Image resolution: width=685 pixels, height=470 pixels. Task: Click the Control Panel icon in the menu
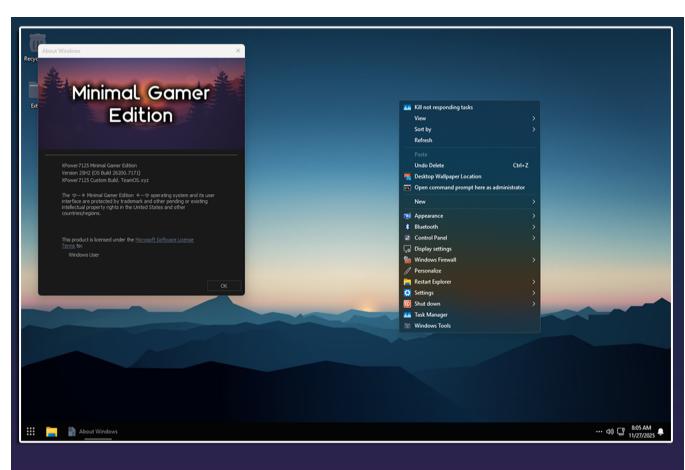click(x=407, y=238)
